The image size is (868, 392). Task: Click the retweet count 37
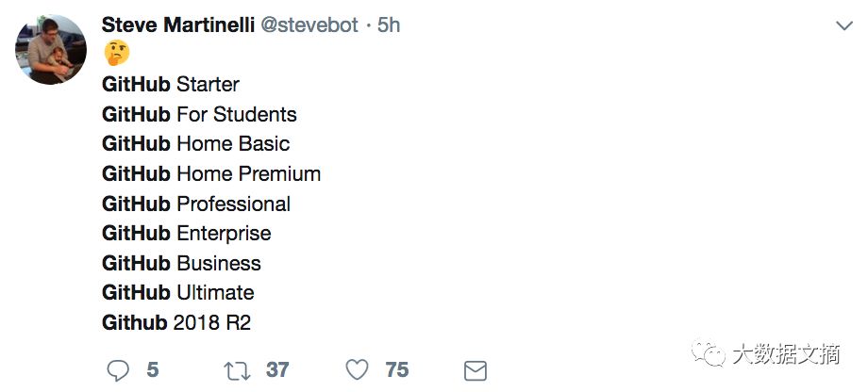277,370
